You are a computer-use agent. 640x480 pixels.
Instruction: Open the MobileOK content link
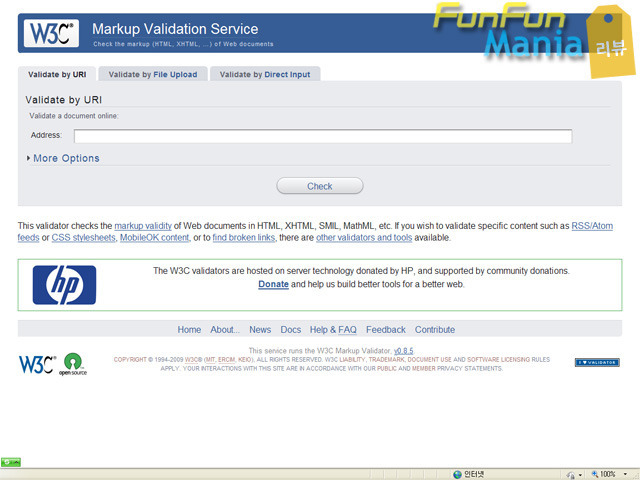click(x=154, y=238)
